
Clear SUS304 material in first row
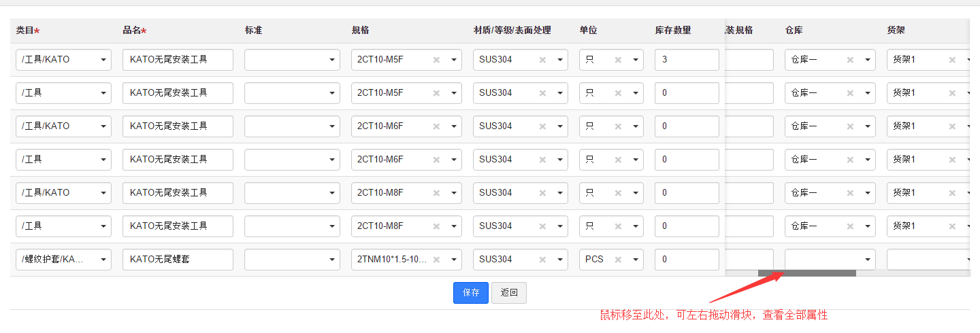coord(542,60)
